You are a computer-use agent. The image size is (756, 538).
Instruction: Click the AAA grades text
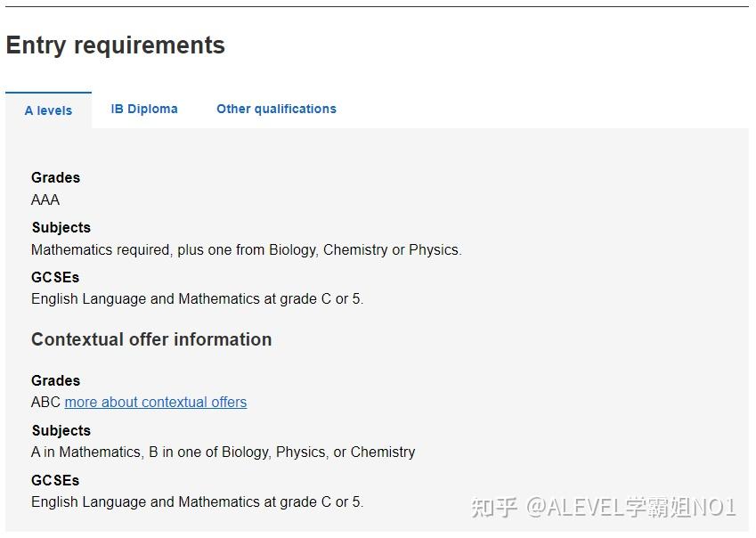[x=45, y=200]
